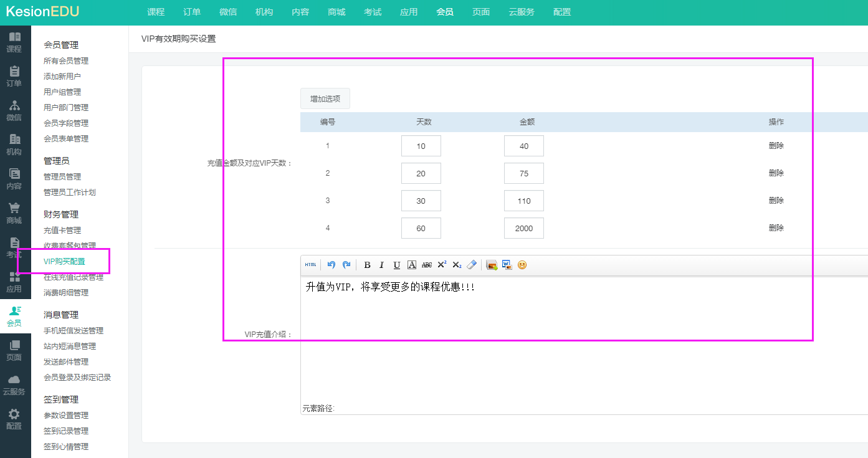
Task: Click the 增加选项 button
Action: coord(325,98)
